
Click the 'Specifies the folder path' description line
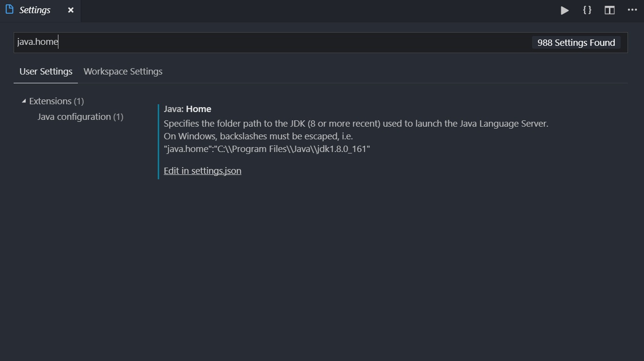click(x=356, y=124)
